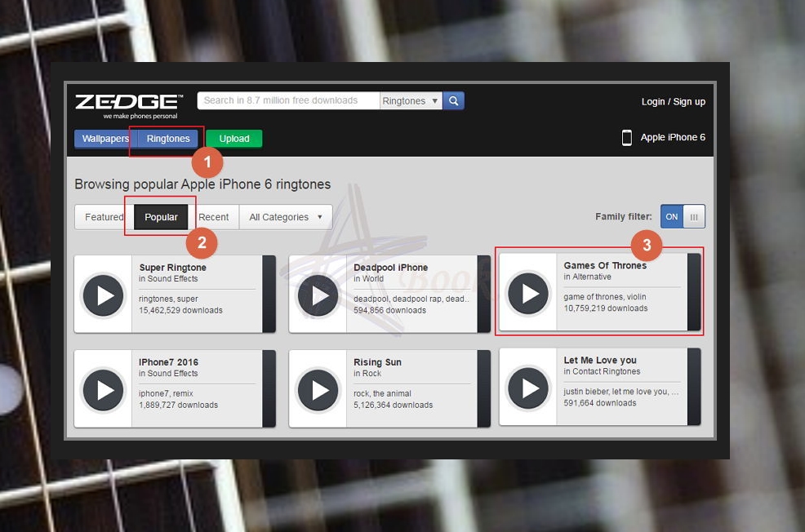Viewport: 805px width, 532px height.
Task: Click the 'iphone7, remix' tags
Action: [x=166, y=393]
